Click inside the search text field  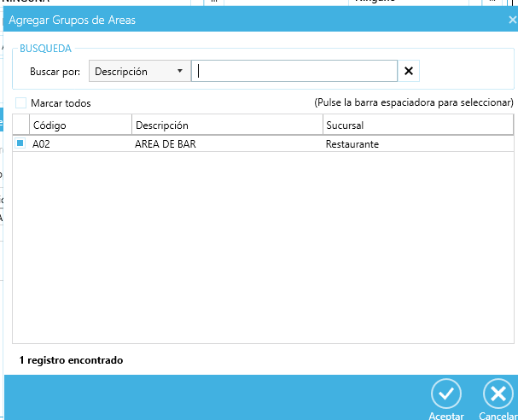[x=294, y=72]
